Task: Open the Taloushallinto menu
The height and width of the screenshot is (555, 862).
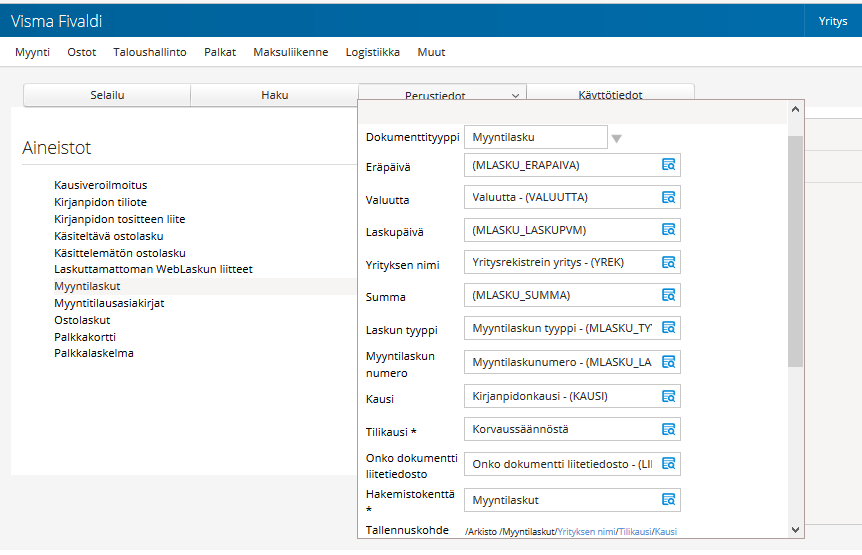Action: pyautogui.click(x=150, y=52)
